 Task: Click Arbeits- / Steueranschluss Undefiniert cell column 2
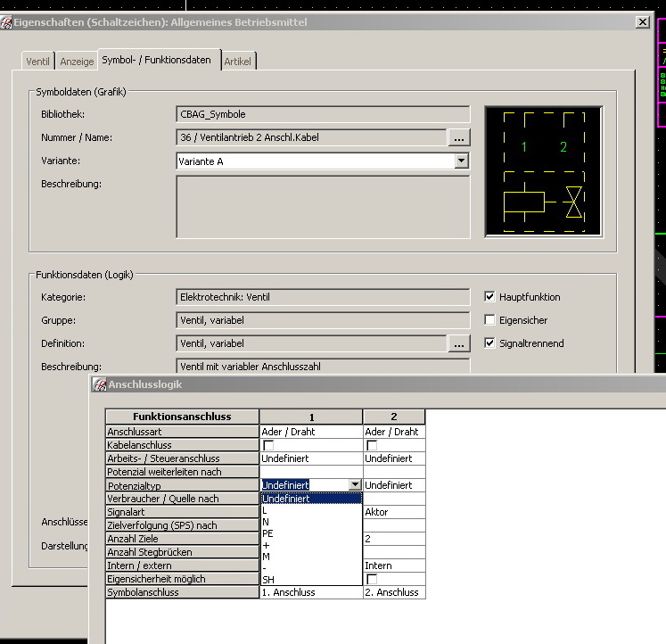[394, 458]
